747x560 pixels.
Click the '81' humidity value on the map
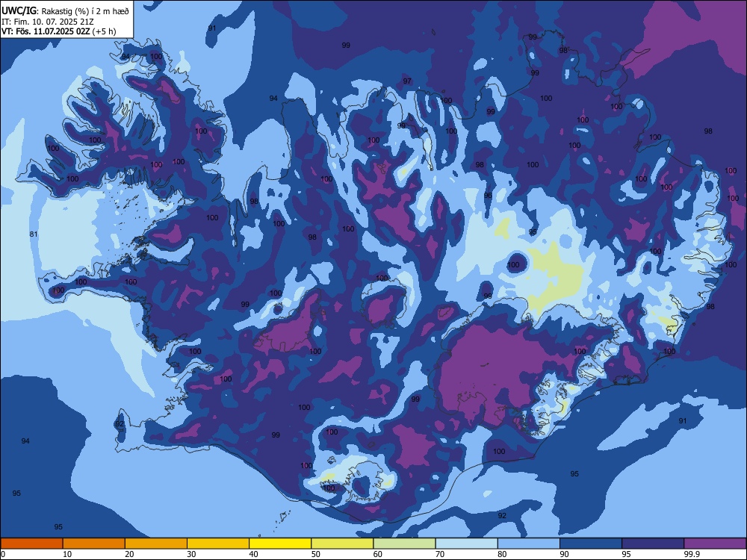pyautogui.click(x=34, y=234)
